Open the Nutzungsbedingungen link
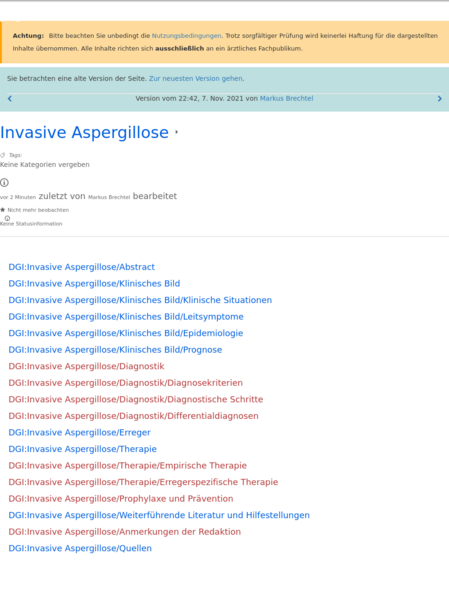Image resolution: width=449 pixels, height=599 pixels. (186, 36)
